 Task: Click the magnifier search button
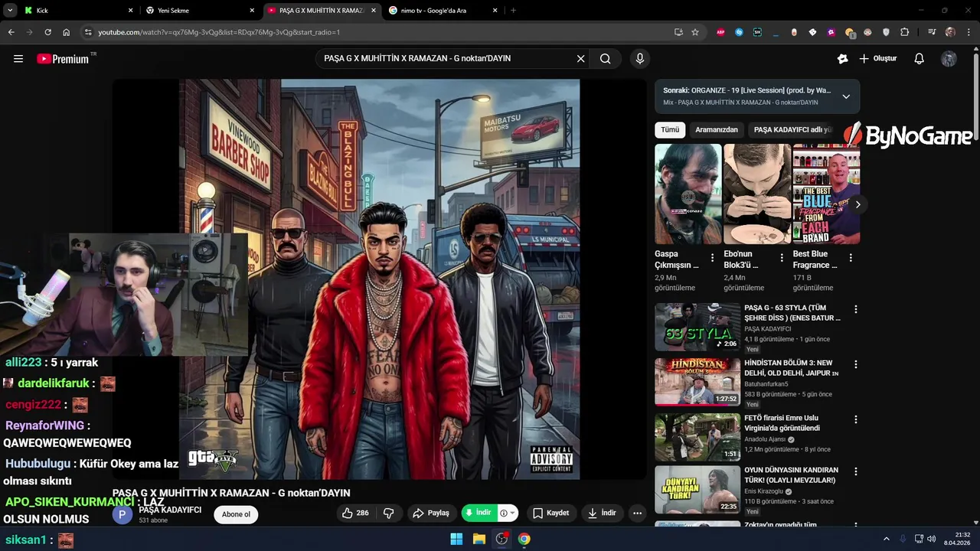click(x=605, y=59)
